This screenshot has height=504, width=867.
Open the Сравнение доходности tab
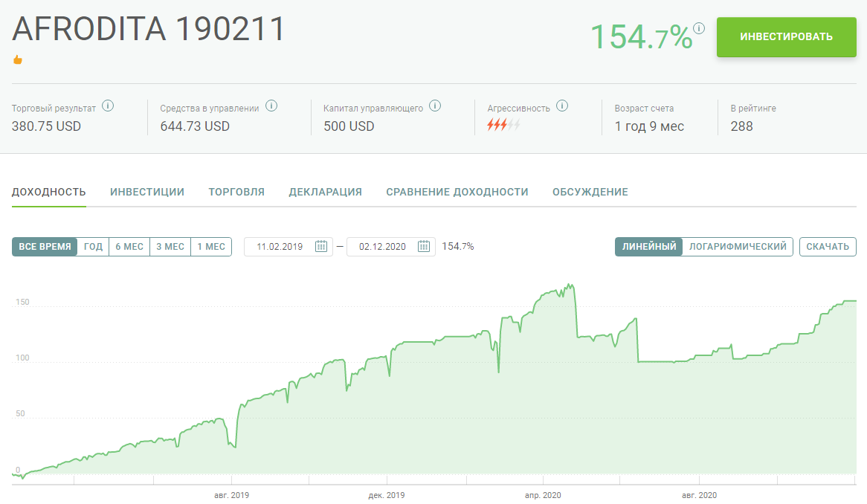[457, 192]
